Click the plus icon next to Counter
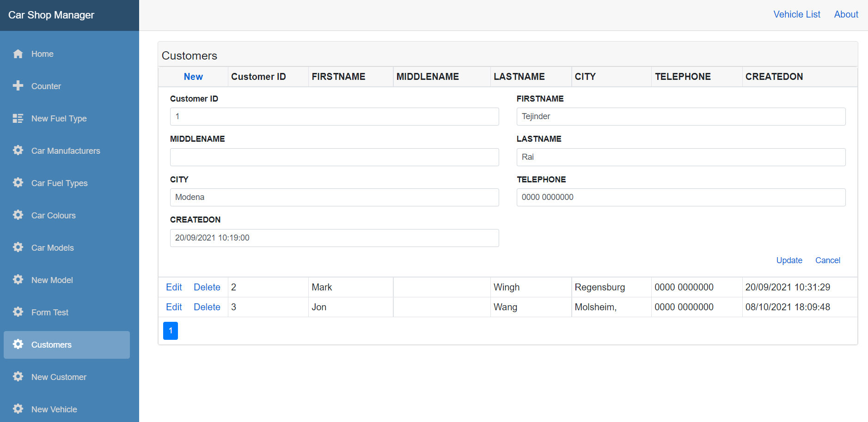Viewport: 868px width, 422px height. pyautogui.click(x=18, y=86)
